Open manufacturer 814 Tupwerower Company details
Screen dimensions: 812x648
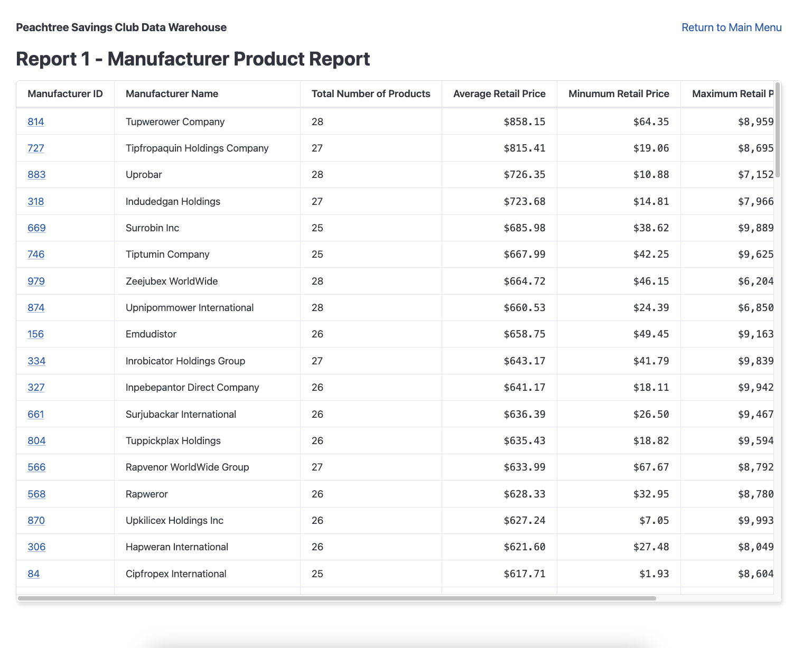pyautogui.click(x=35, y=121)
